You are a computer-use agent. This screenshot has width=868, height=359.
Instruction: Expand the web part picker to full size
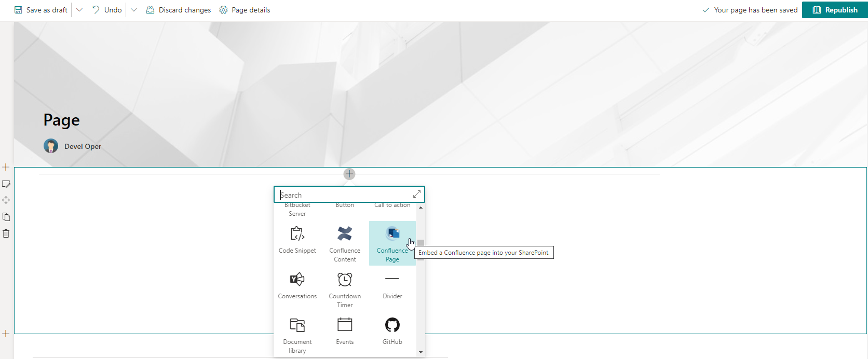click(416, 194)
